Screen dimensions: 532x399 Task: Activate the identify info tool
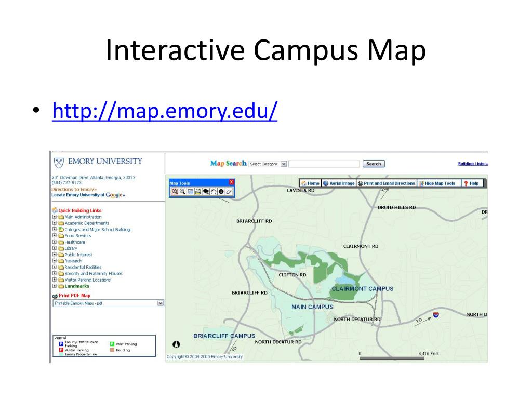click(x=221, y=192)
